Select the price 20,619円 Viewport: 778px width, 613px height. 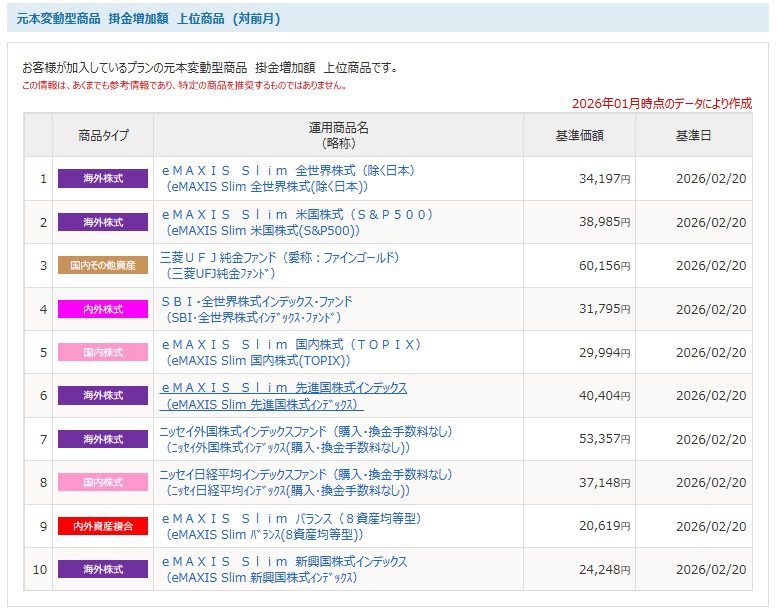pyautogui.click(x=604, y=526)
